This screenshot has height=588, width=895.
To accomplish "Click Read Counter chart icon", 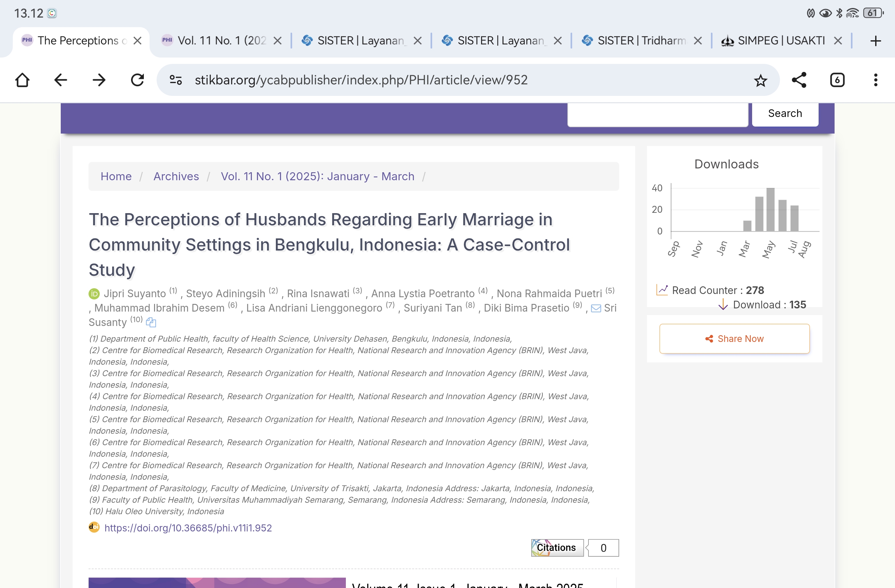I will point(662,290).
